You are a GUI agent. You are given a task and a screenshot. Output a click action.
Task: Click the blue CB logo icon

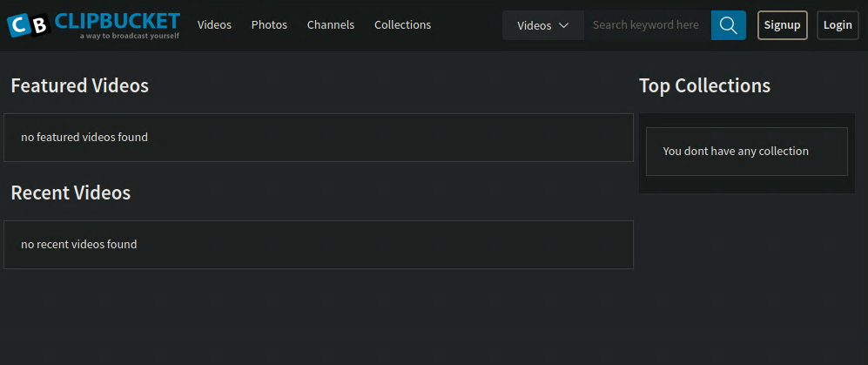click(27, 26)
